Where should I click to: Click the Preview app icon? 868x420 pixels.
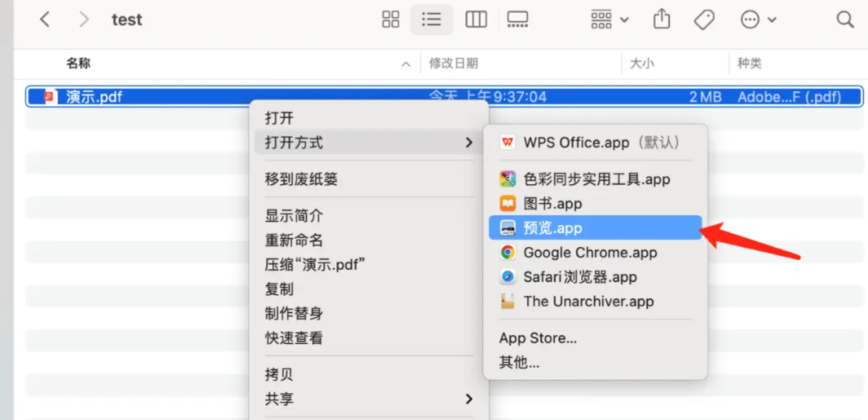(x=507, y=228)
